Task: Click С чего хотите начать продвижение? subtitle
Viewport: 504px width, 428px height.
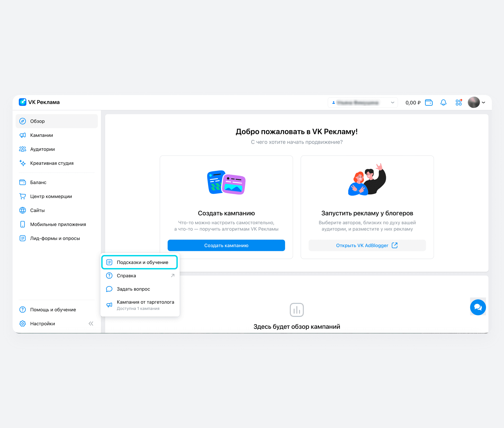Action: (297, 142)
